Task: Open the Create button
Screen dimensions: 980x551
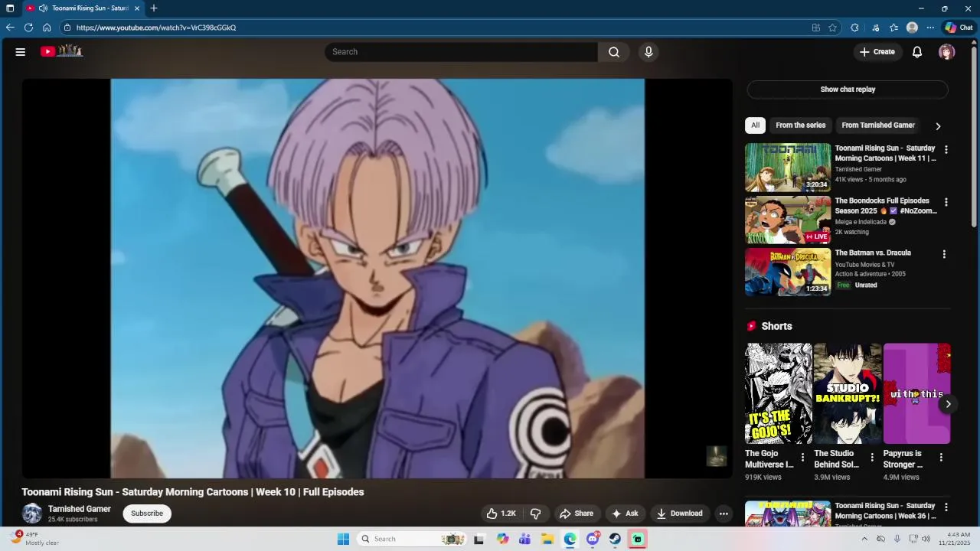Action: click(877, 52)
